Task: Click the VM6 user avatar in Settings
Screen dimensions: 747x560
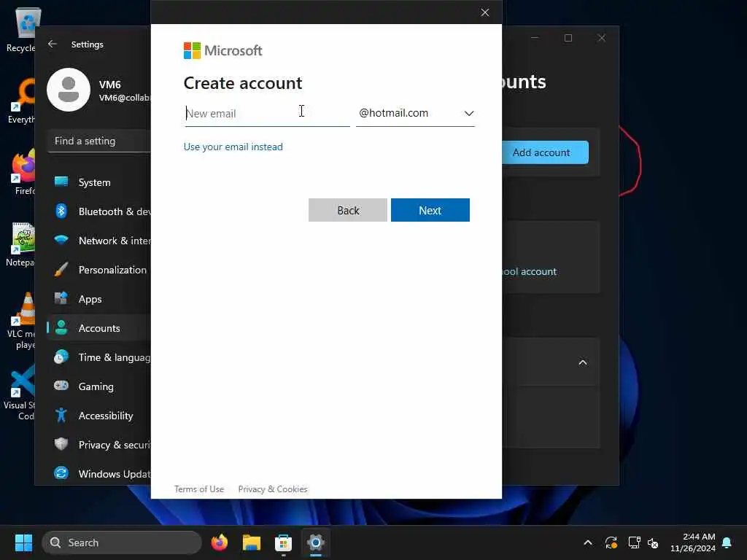Action: [x=69, y=90]
